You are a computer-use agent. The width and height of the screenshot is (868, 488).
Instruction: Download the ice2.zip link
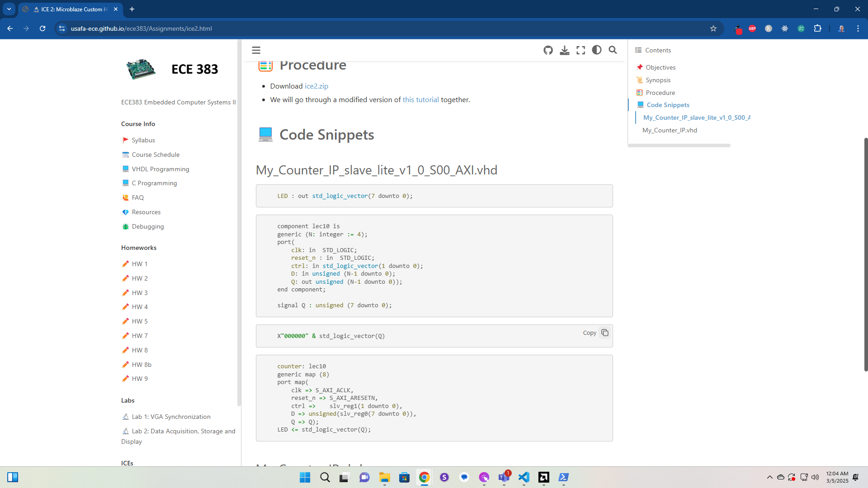316,86
